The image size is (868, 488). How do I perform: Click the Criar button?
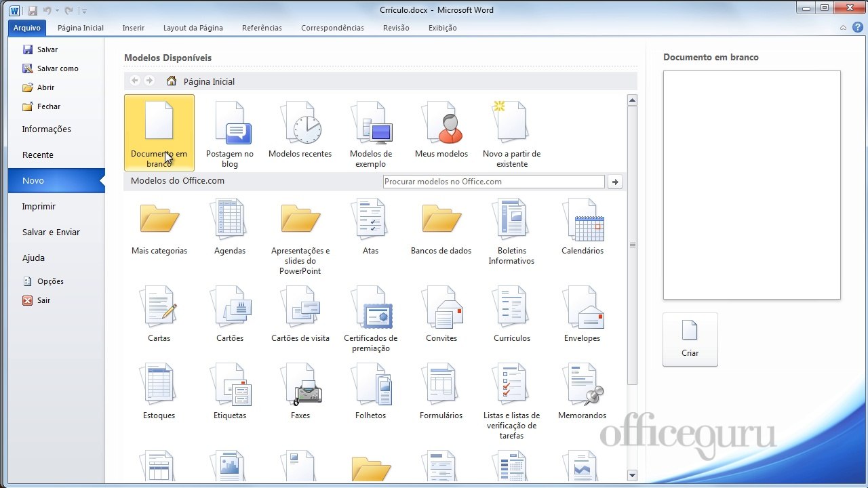point(690,340)
